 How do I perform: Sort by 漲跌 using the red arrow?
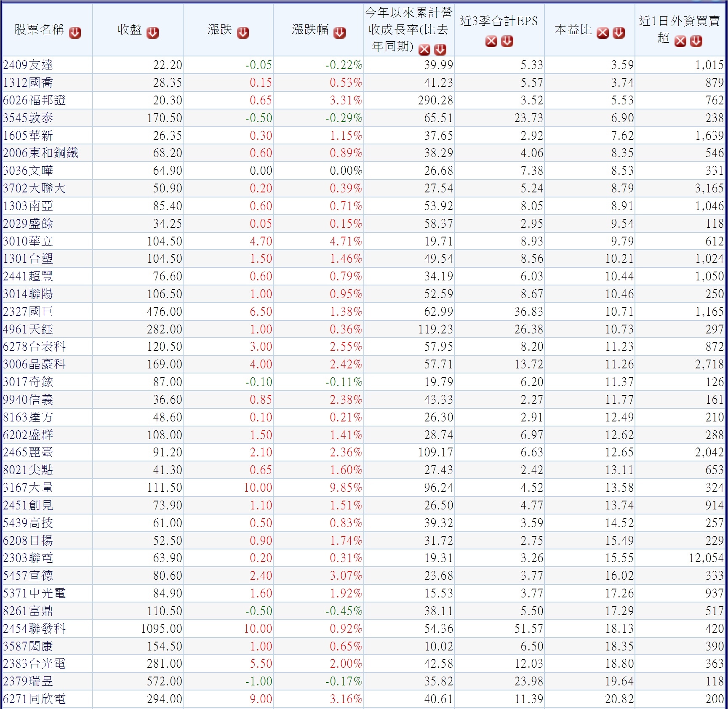click(x=243, y=32)
